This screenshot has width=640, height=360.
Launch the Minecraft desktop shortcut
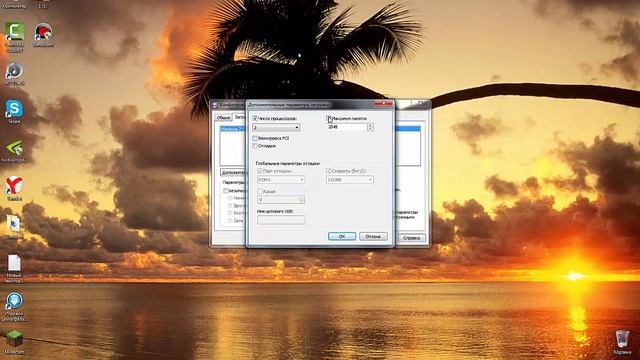14,341
